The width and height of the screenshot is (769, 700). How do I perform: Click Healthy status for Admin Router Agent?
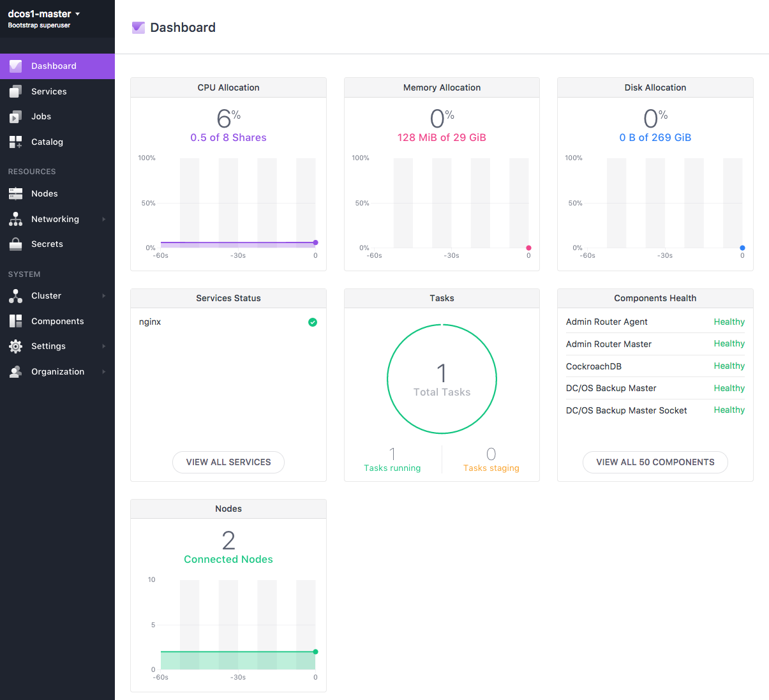click(x=729, y=322)
